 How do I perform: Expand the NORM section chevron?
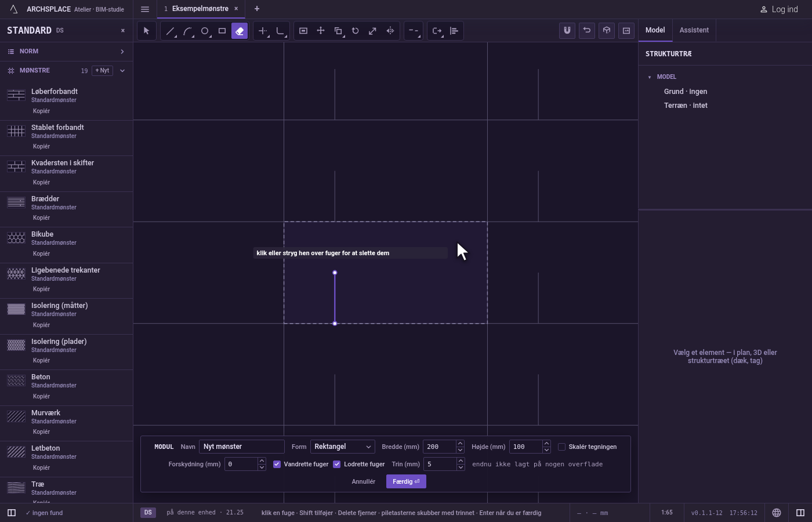click(122, 52)
